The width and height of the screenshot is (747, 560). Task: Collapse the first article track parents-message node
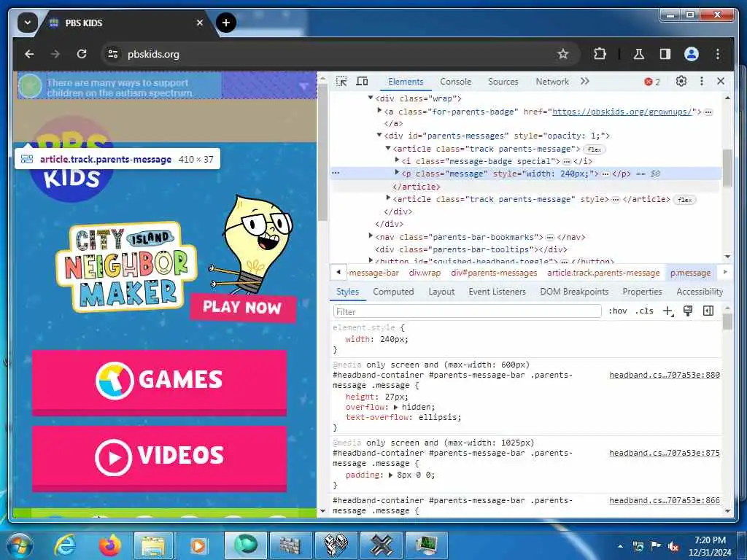pos(388,148)
